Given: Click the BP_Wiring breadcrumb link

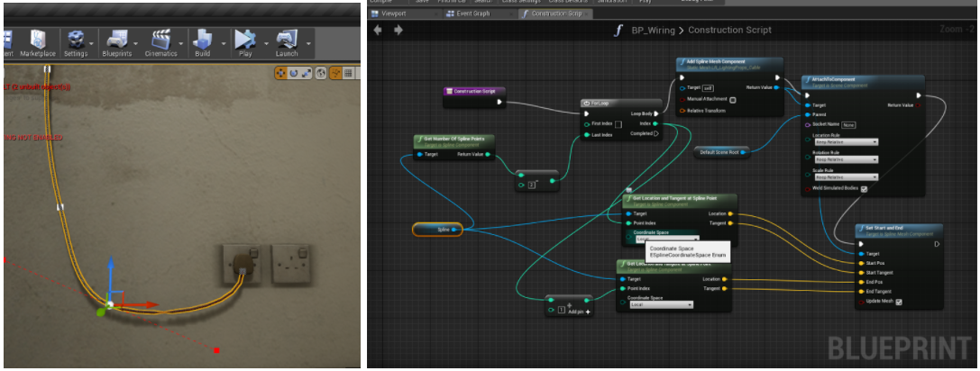Looking at the screenshot, I should [x=653, y=30].
